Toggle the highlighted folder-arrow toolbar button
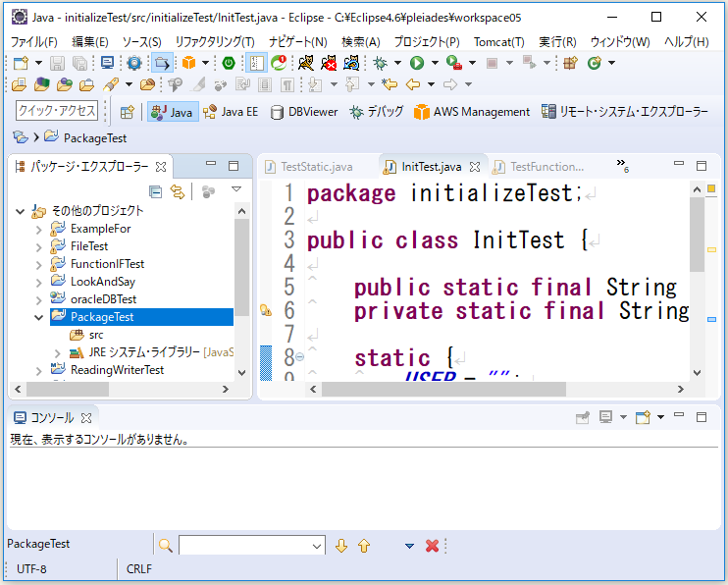 (162, 63)
